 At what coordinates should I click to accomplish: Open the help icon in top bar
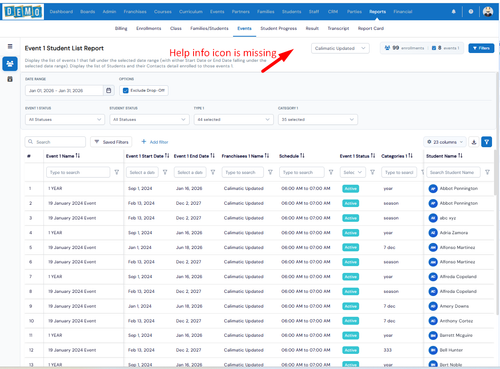(471, 12)
